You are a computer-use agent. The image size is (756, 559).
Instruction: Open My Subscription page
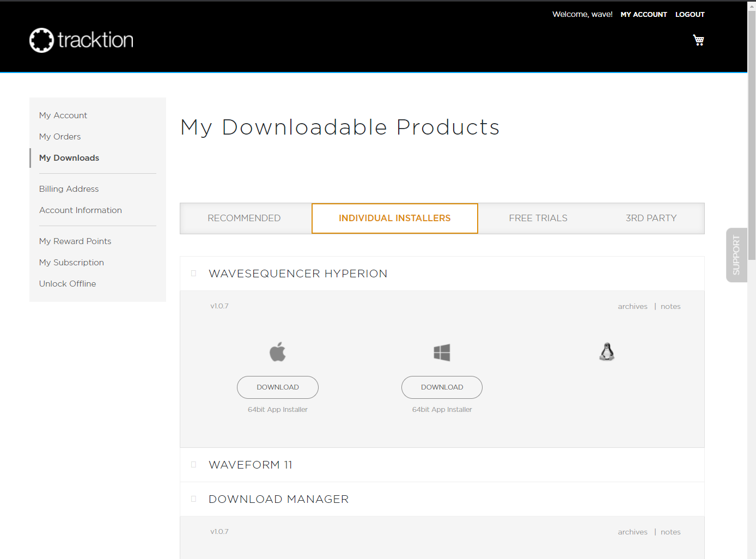[71, 263]
